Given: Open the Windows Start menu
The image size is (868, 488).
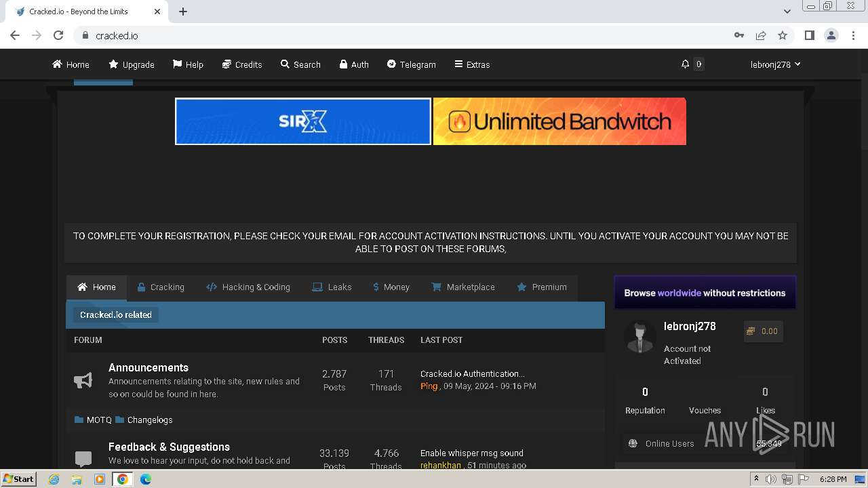Looking at the screenshot, I should coord(19,479).
